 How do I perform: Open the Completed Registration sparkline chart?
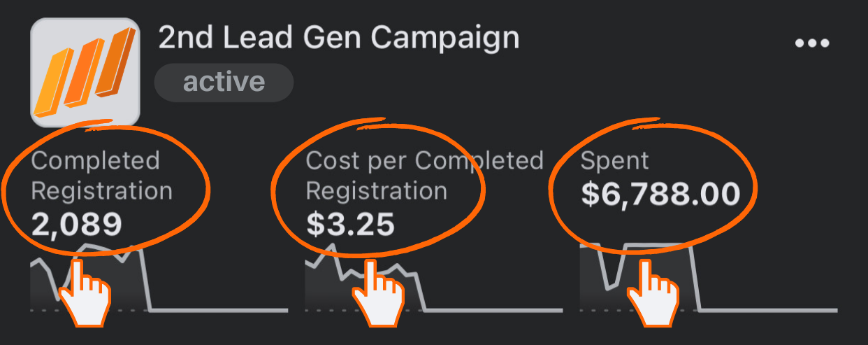coord(159,278)
